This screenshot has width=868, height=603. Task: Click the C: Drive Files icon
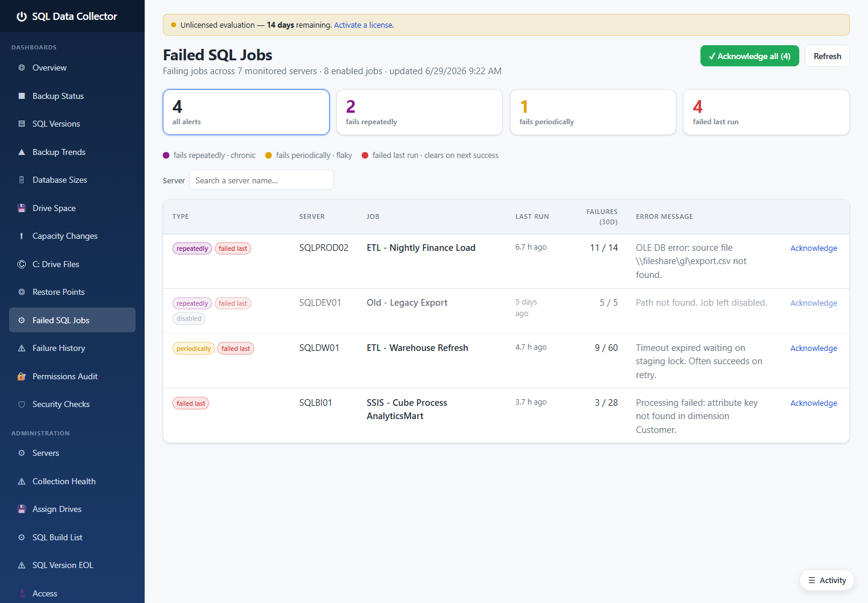pyautogui.click(x=22, y=264)
